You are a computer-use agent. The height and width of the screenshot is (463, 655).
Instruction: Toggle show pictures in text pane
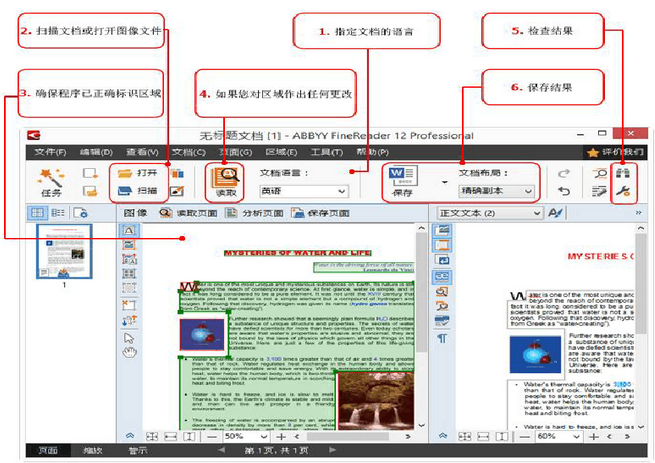tap(442, 230)
